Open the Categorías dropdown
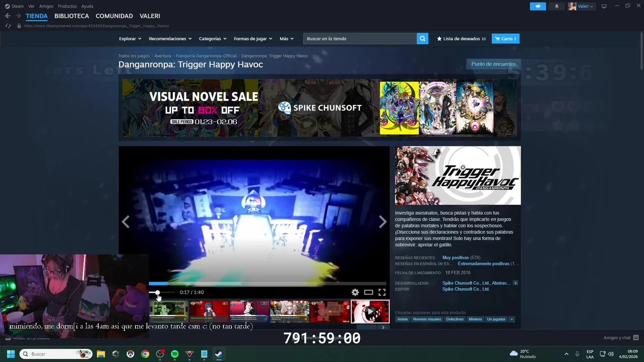The height and width of the screenshot is (362, 644). point(212,39)
